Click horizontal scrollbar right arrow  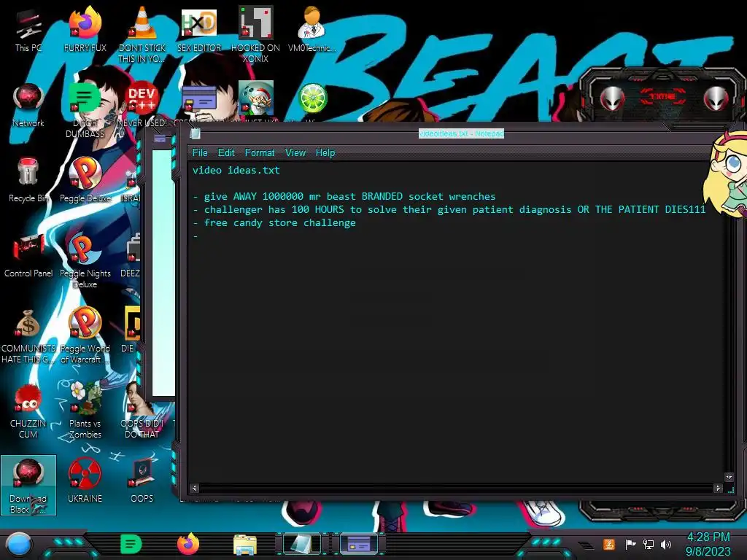(718, 488)
